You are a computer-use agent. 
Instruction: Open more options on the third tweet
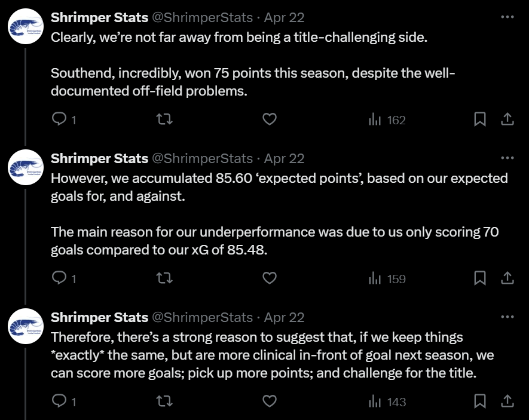[507, 317]
